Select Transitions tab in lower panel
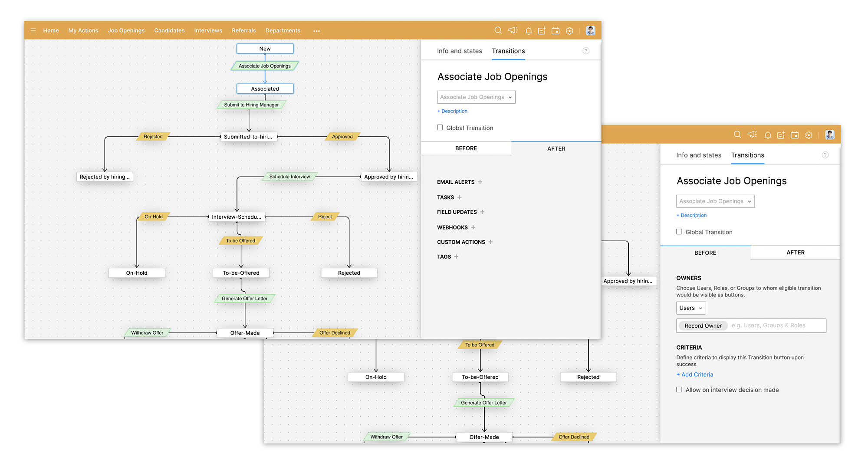Image resolution: width=868 pixels, height=470 pixels. (747, 155)
